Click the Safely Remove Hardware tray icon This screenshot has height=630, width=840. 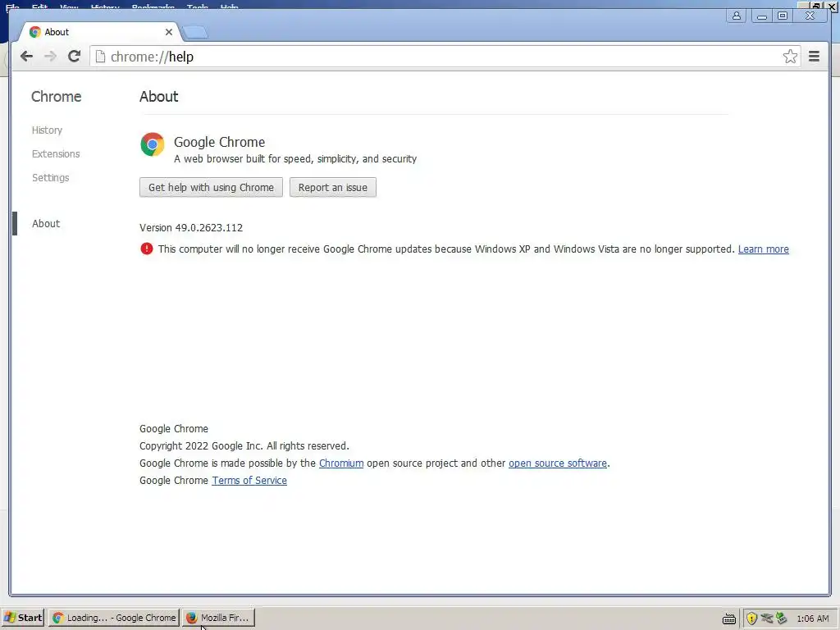click(x=782, y=619)
